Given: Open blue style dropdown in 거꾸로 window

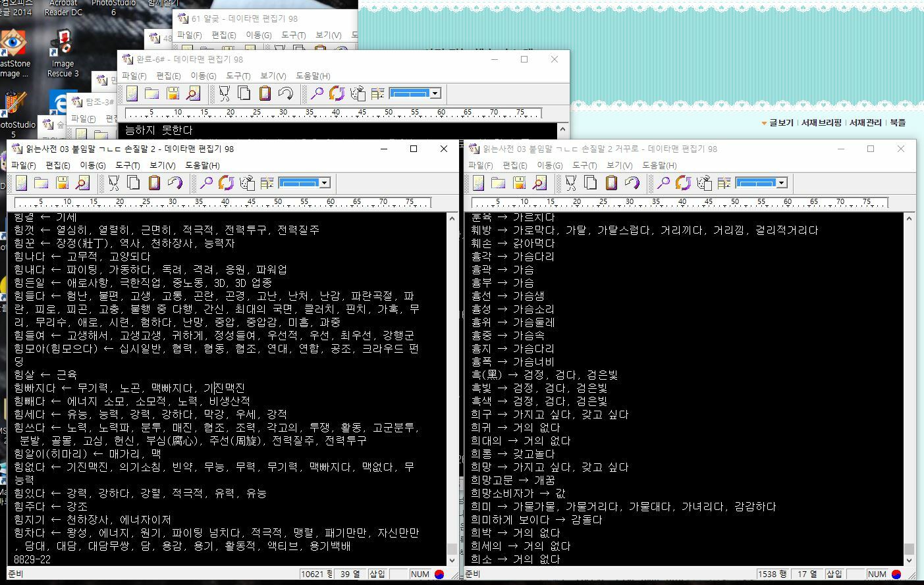Looking at the screenshot, I should (x=781, y=183).
